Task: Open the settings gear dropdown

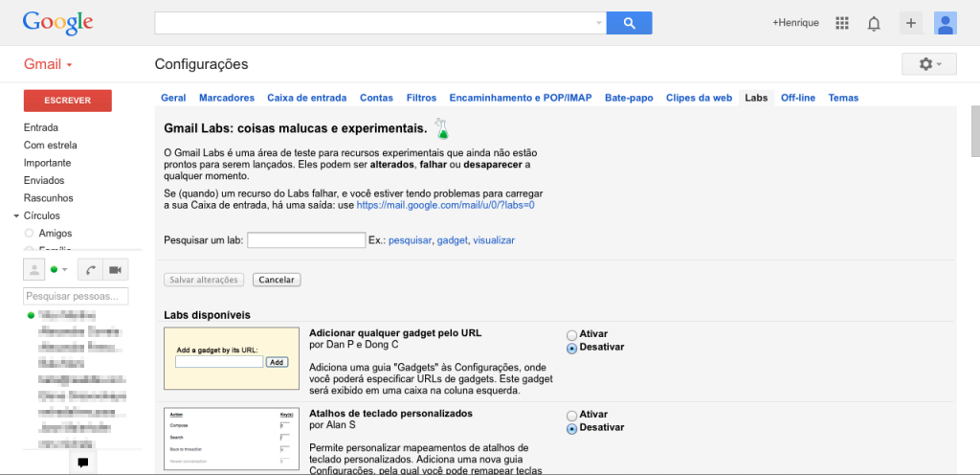Action: 928,64
